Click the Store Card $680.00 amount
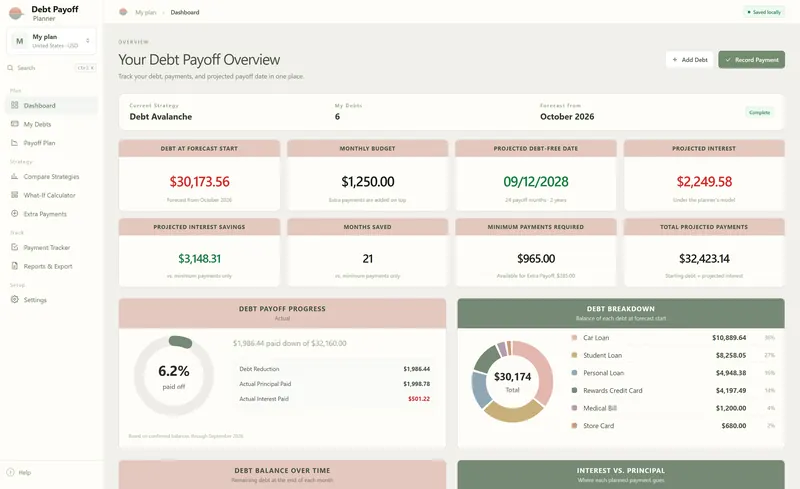This screenshot has height=489, width=800. (x=734, y=426)
